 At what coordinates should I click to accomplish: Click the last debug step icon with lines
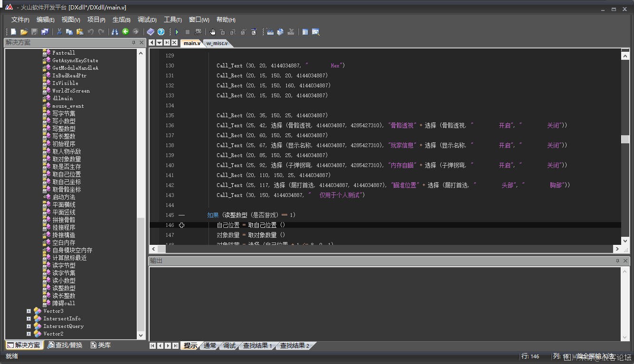tap(254, 32)
